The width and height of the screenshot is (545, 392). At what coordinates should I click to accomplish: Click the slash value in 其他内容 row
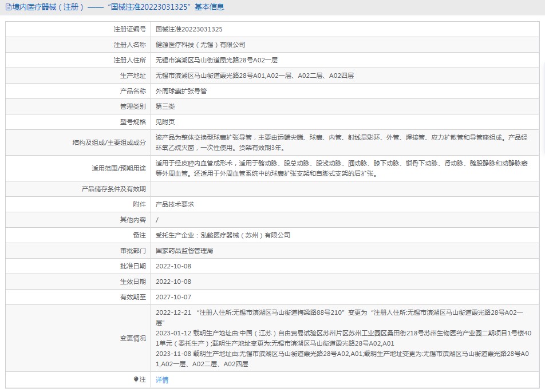click(157, 220)
